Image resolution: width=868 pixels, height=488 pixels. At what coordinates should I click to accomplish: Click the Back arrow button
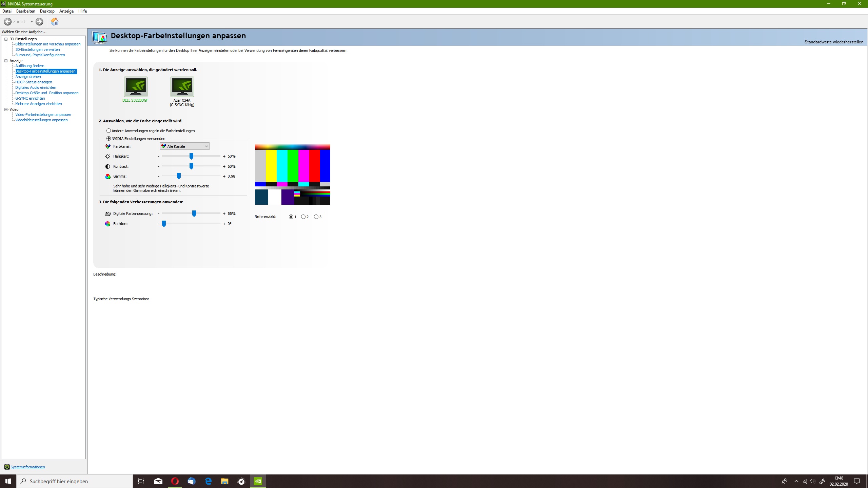[8, 22]
